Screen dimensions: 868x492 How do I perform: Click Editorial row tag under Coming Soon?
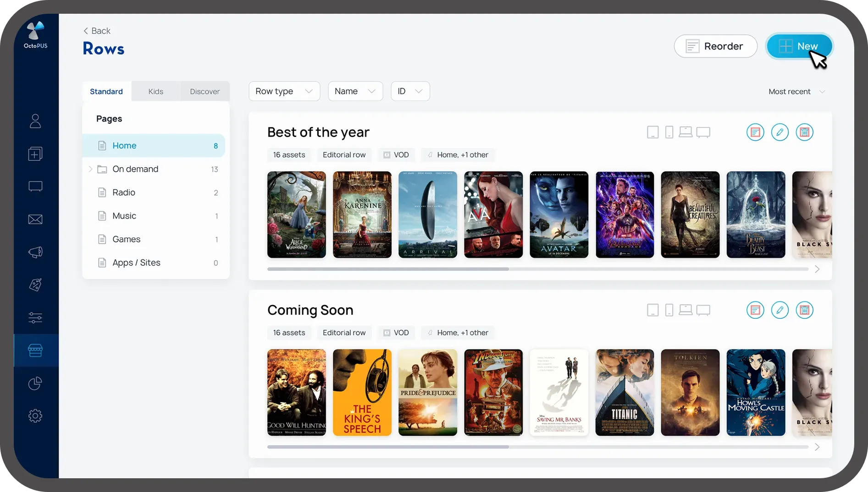pos(344,333)
